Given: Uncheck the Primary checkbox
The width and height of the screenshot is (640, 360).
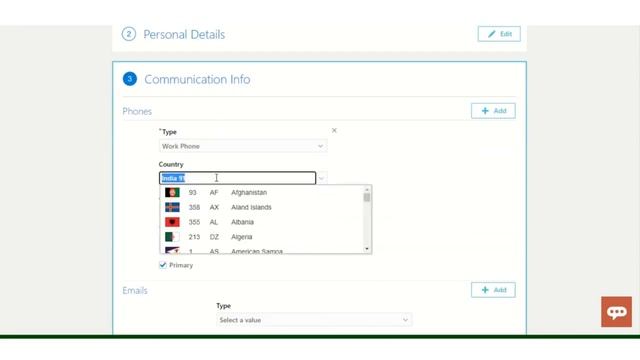Looking at the screenshot, I should (x=163, y=265).
